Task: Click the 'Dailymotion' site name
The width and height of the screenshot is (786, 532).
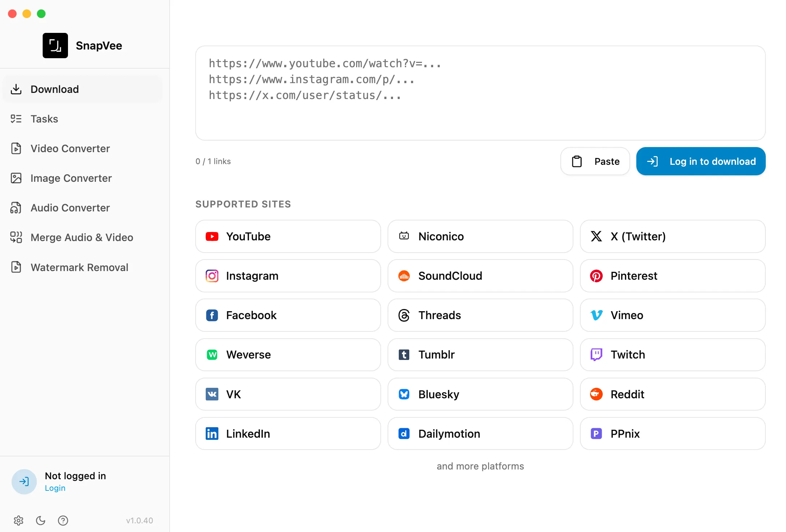Action: click(449, 434)
